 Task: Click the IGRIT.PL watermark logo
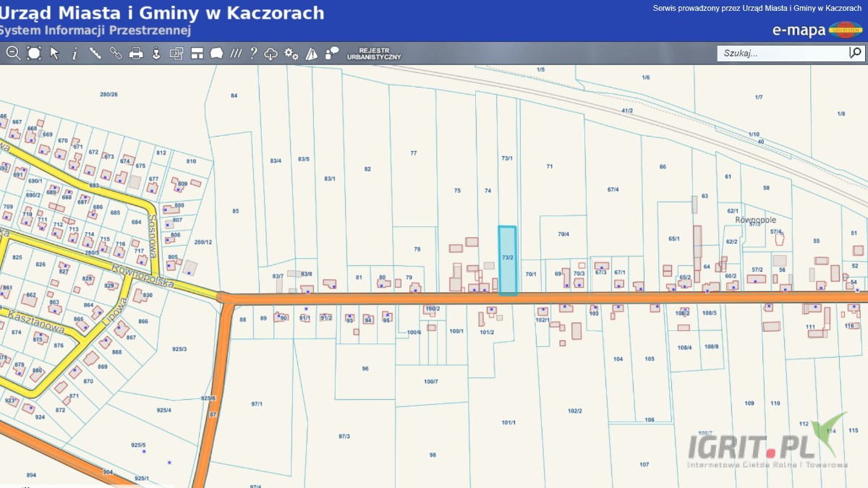click(x=767, y=443)
